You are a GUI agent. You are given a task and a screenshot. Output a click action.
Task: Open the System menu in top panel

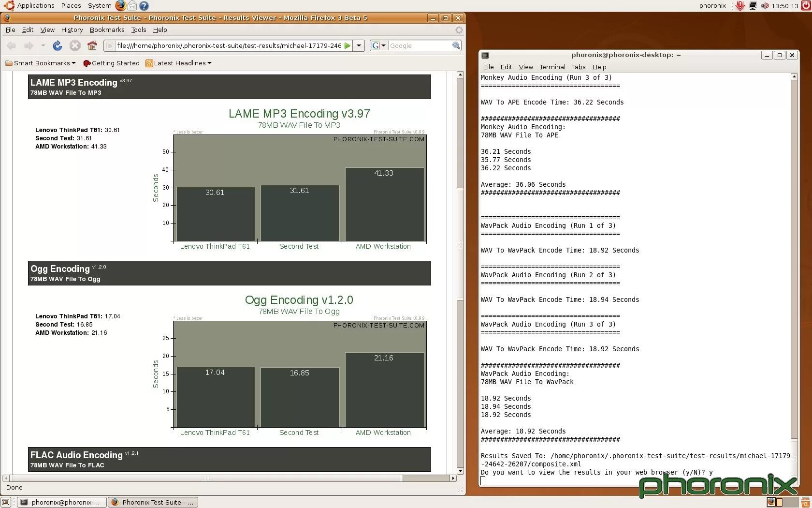pyautogui.click(x=100, y=6)
